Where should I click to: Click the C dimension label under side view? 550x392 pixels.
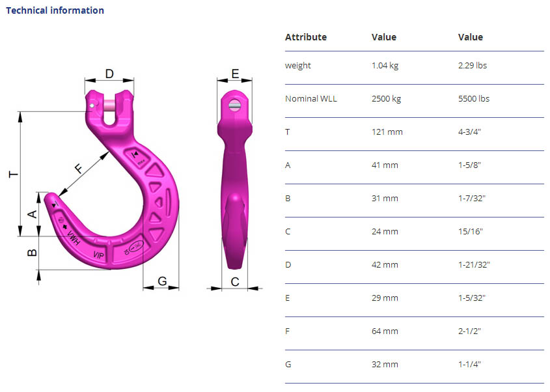235,281
